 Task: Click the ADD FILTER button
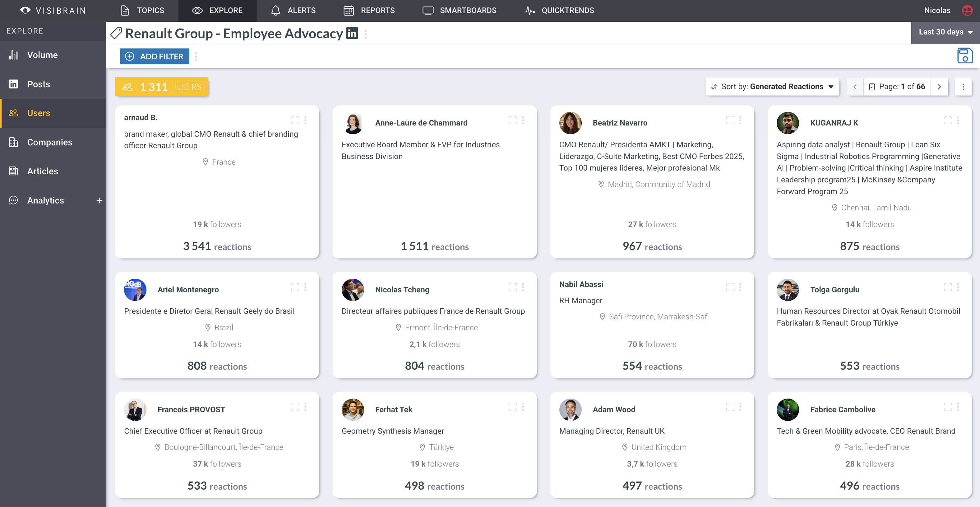pos(154,56)
